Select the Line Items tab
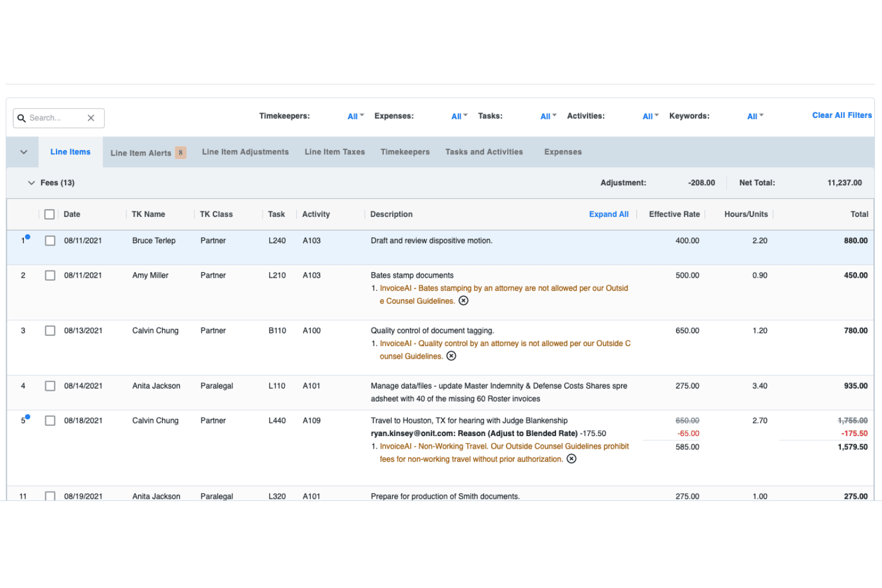882x588 pixels. tap(70, 152)
